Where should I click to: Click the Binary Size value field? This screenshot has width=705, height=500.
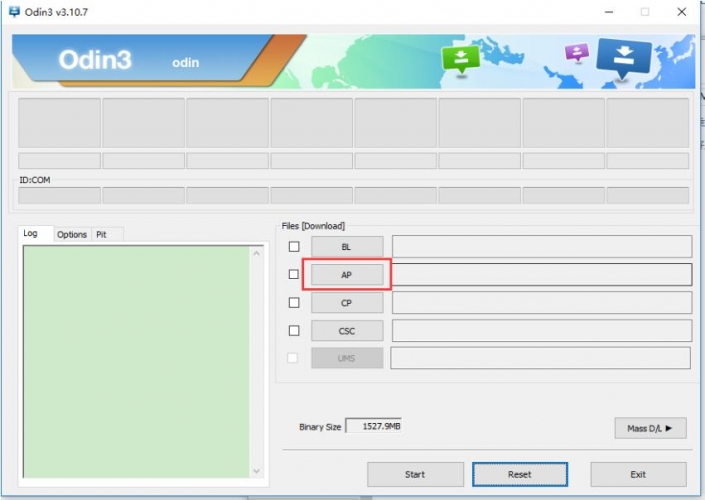[373, 426]
